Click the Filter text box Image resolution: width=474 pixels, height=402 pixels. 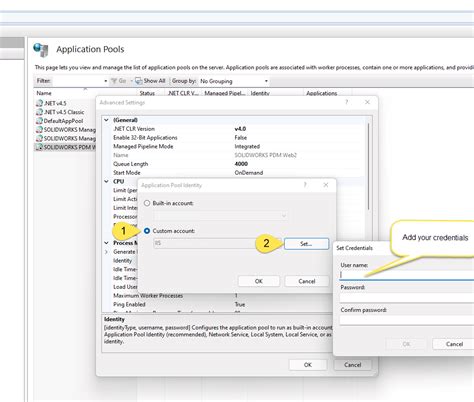pyautogui.click(x=77, y=81)
